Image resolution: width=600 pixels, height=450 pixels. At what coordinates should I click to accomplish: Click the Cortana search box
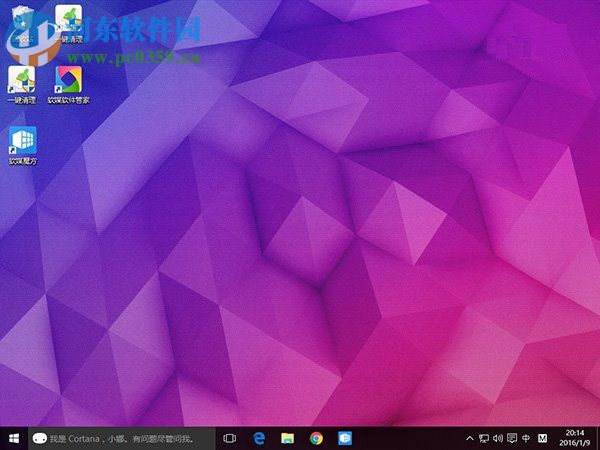(122, 439)
